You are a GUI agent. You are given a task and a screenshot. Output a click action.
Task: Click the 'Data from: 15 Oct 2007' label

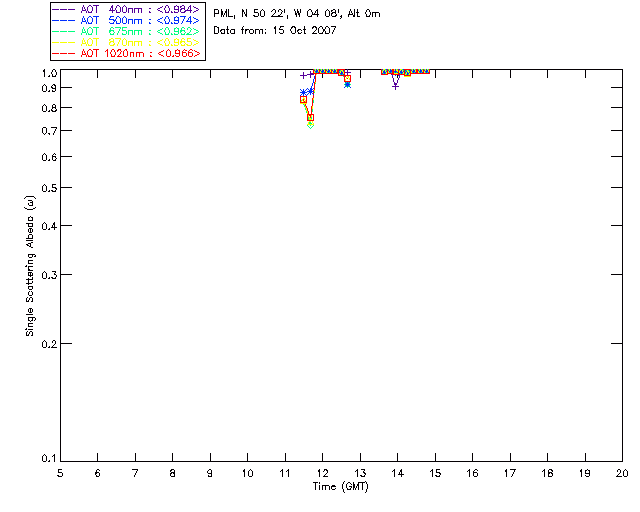275,30
